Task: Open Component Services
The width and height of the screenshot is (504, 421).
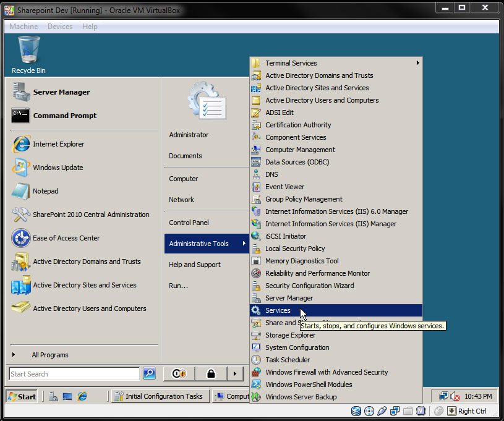Action: pos(336,137)
